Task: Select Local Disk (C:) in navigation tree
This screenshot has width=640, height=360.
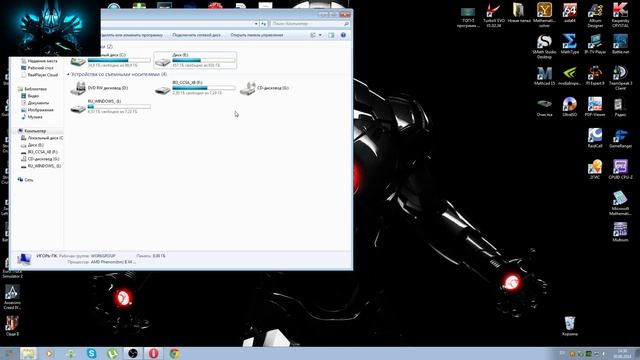Action: pos(42,138)
